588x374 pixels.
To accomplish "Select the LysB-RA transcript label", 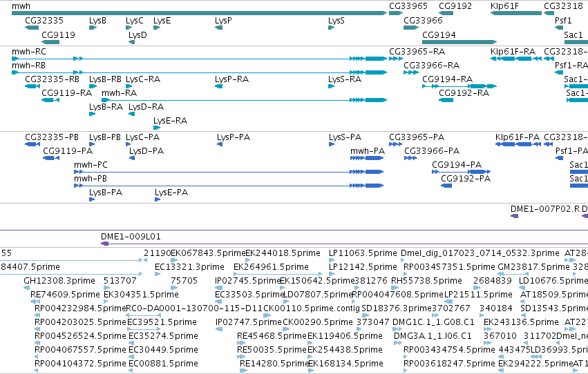I will click(x=106, y=107).
